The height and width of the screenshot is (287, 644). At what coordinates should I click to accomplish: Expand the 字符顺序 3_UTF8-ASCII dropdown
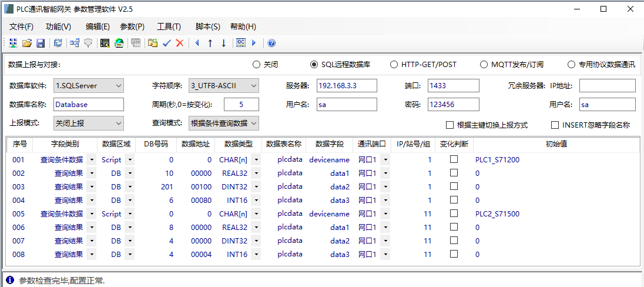(x=223, y=86)
